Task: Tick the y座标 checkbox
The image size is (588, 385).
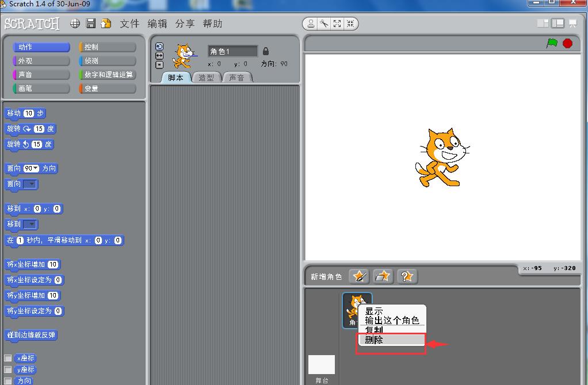Action: [8, 369]
